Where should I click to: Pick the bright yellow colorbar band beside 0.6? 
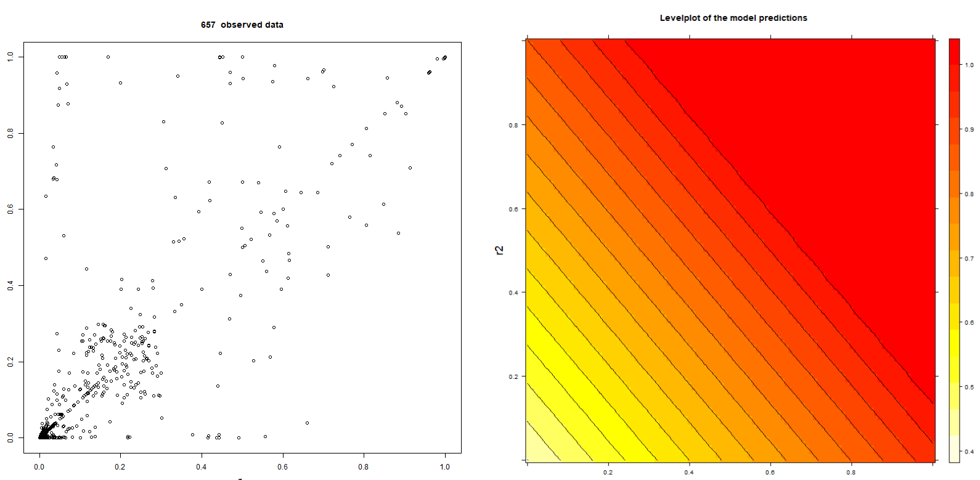(955, 316)
